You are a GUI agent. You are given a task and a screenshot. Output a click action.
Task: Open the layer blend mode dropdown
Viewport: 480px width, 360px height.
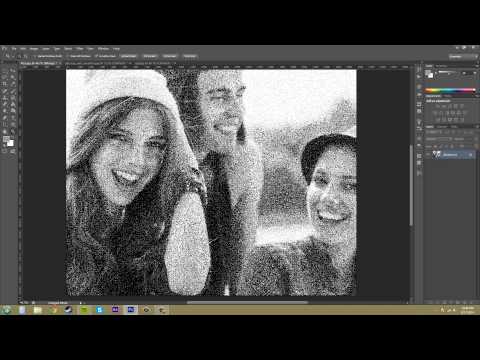[x=439, y=139]
